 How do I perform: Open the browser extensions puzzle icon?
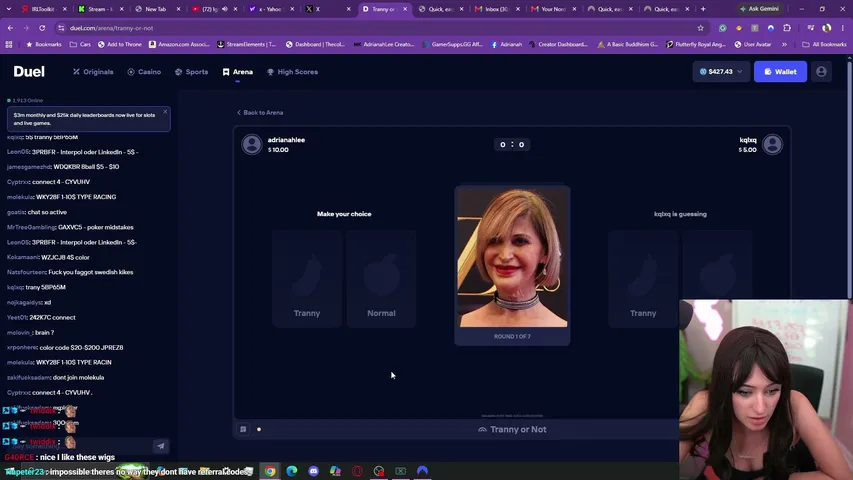click(x=787, y=28)
